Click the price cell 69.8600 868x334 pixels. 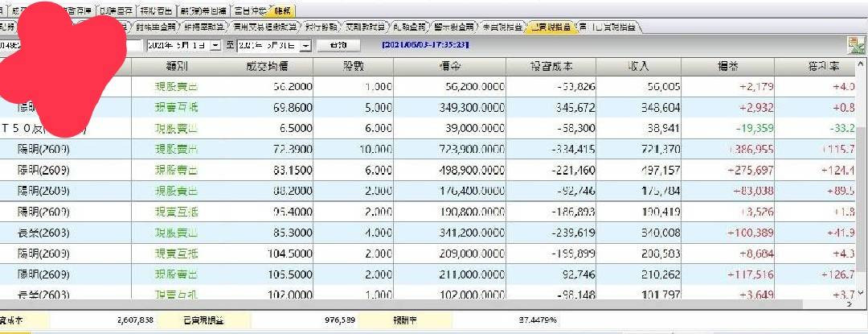point(293,108)
